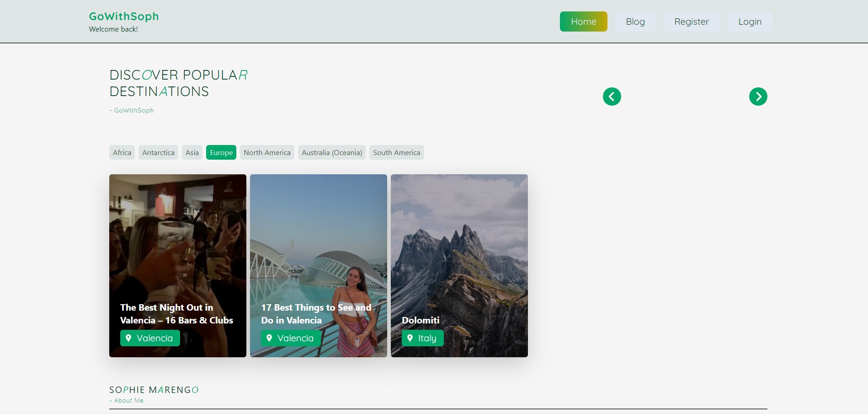Click the pin icon on the 17 Best Things card's tag
Image resolution: width=868 pixels, height=414 pixels.
click(x=269, y=338)
